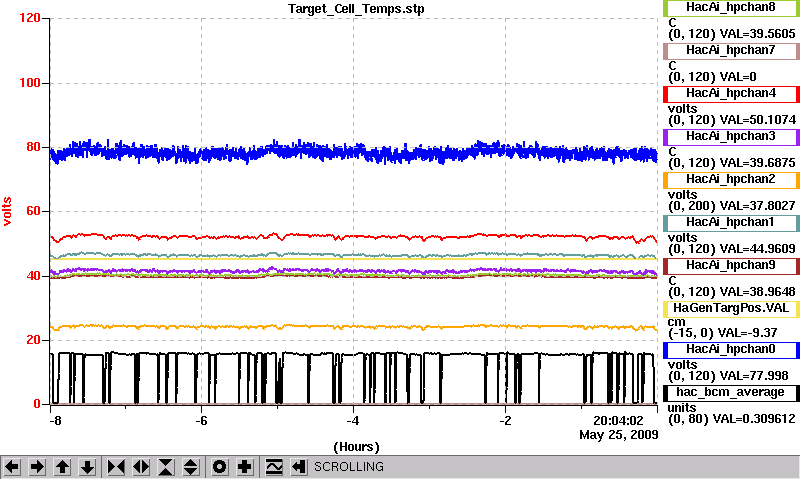Click the (Hours) x-axis label
800x479 pixels.
tap(356, 447)
